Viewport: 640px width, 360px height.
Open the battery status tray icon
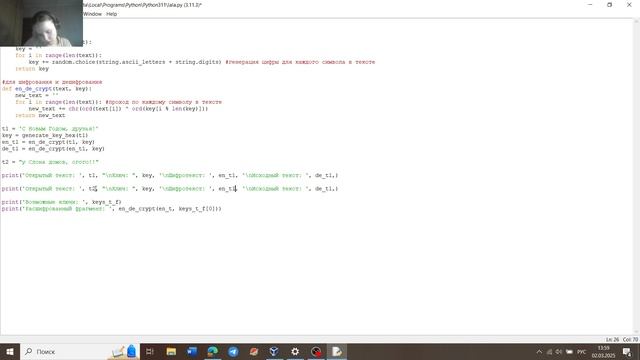569,352
